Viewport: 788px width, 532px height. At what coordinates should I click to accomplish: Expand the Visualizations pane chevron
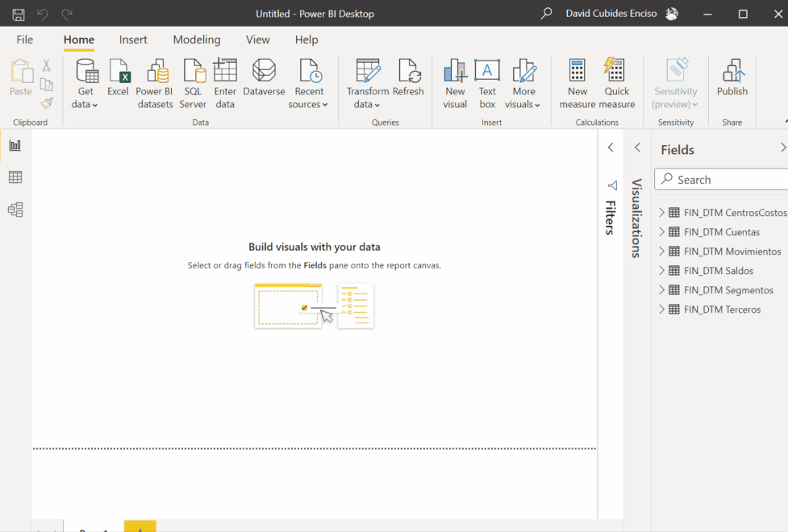637,148
